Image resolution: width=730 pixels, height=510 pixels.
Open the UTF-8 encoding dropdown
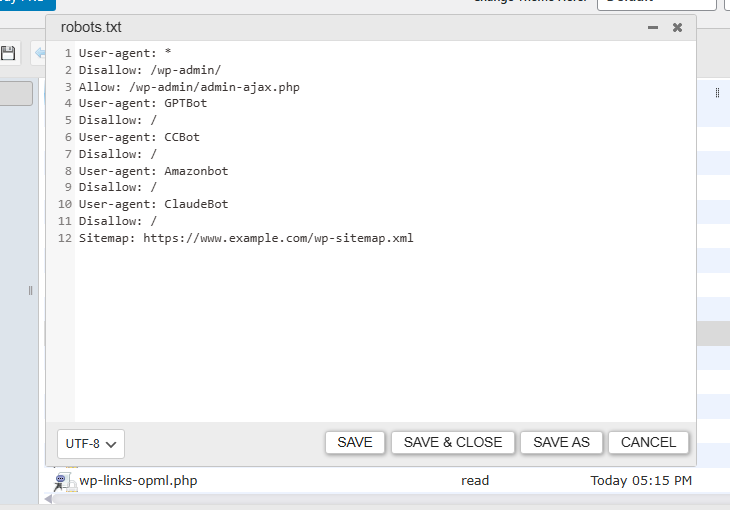(91, 444)
